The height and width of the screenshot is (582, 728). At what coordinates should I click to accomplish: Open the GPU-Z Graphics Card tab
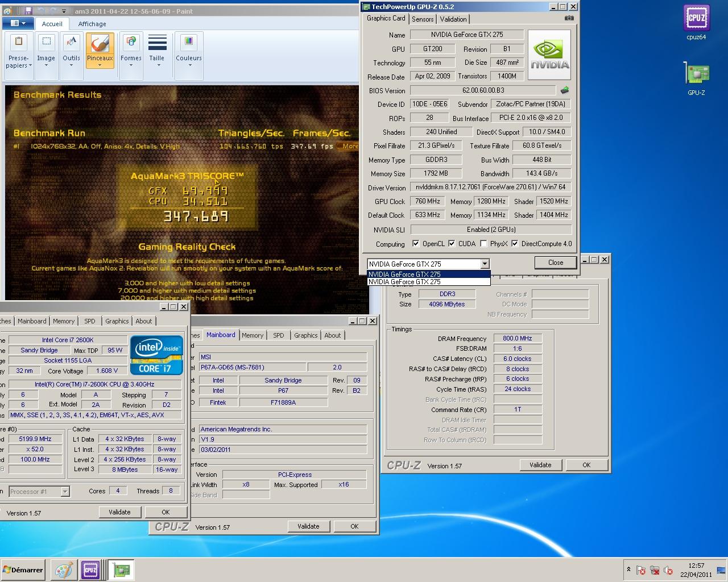coord(386,18)
